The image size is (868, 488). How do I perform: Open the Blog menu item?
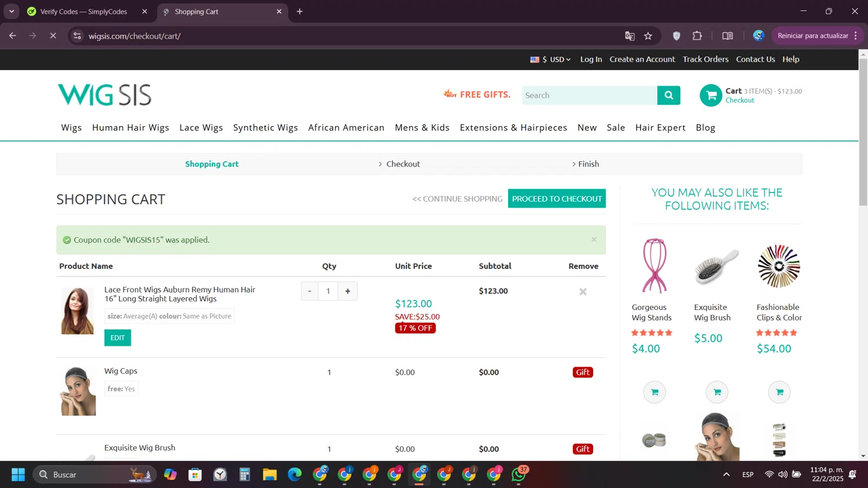(x=705, y=128)
